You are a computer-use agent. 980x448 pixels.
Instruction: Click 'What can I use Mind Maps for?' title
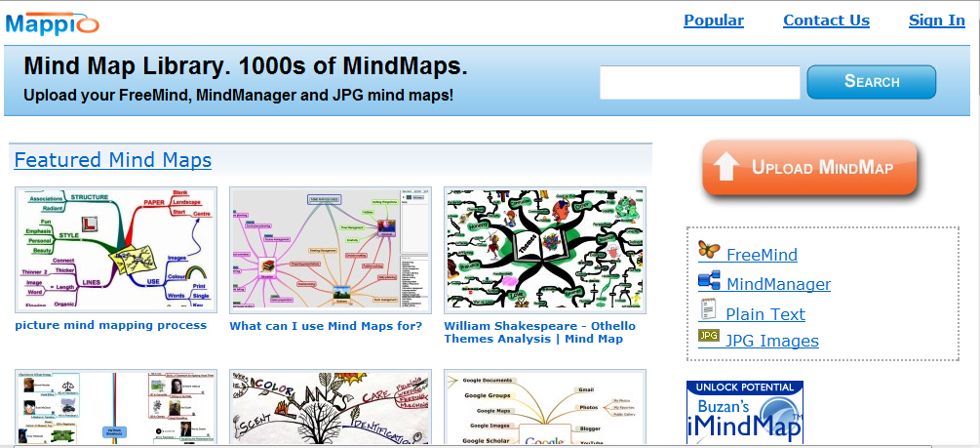coord(326,326)
